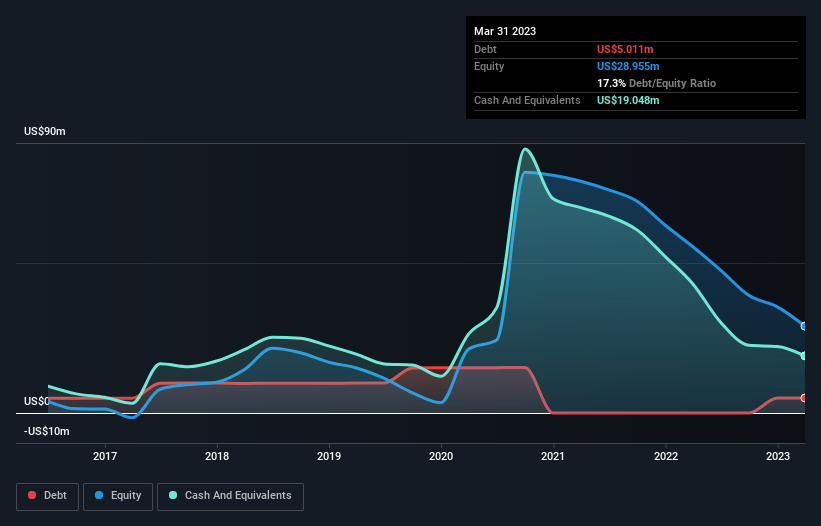Click the 2018 axis label
The image size is (821, 526).
click(217, 456)
